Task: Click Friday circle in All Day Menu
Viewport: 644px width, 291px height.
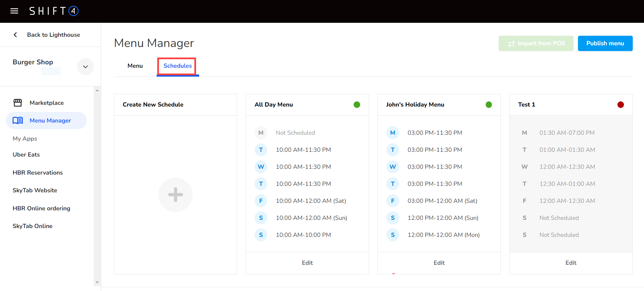Action: [261, 201]
